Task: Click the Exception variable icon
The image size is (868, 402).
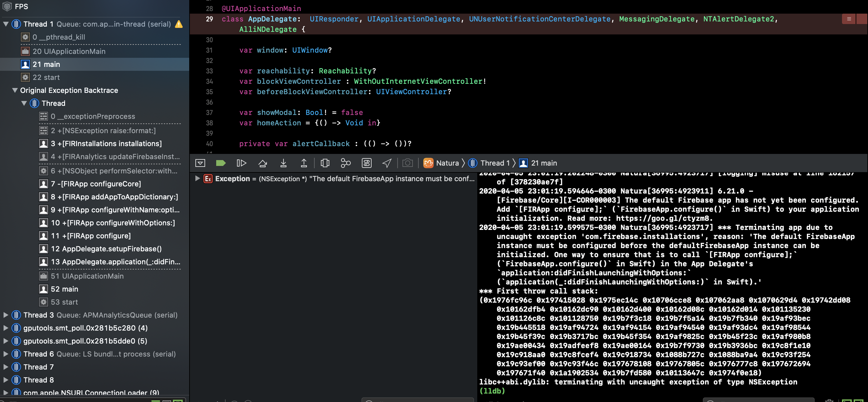Action: 208,179
